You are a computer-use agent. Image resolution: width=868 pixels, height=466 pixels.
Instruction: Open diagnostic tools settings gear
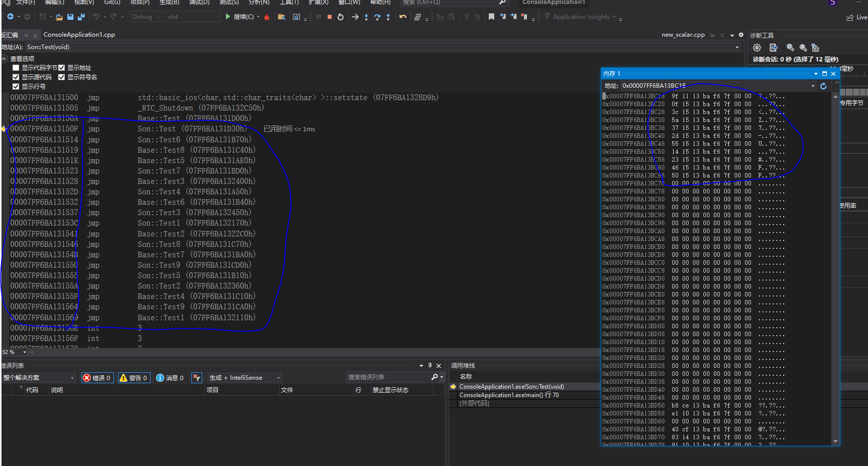[x=757, y=48]
